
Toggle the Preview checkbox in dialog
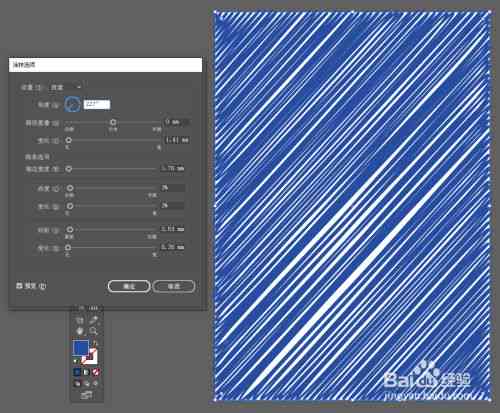[19, 286]
